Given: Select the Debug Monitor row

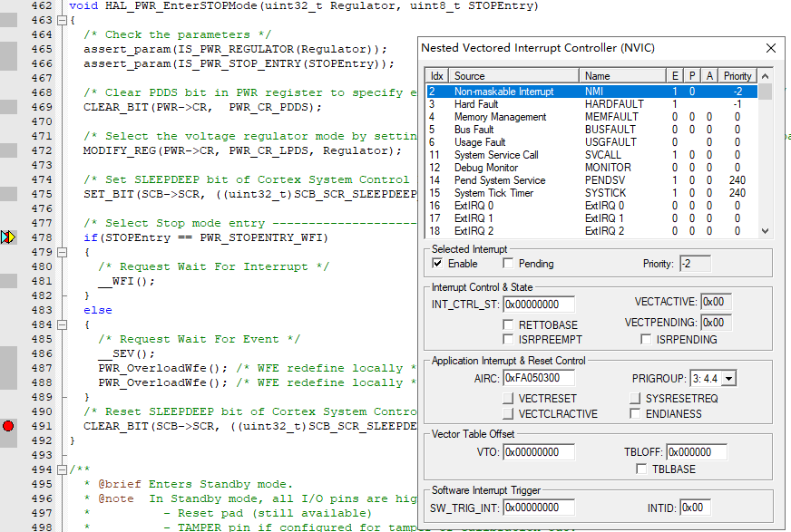Looking at the screenshot, I should [591, 168].
